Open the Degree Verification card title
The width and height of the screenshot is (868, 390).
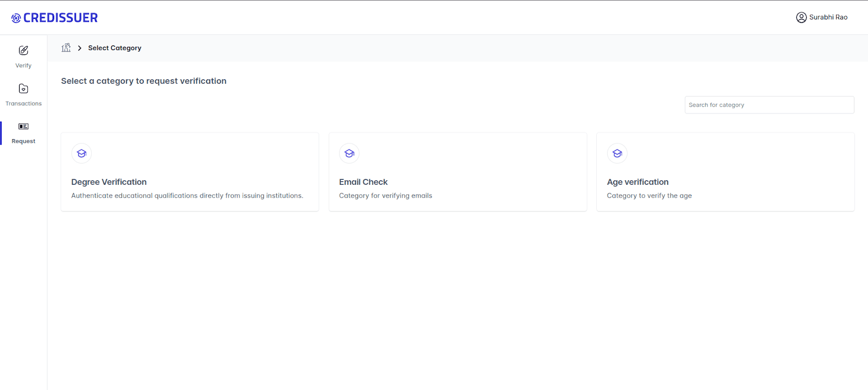pyautogui.click(x=109, y=182)
